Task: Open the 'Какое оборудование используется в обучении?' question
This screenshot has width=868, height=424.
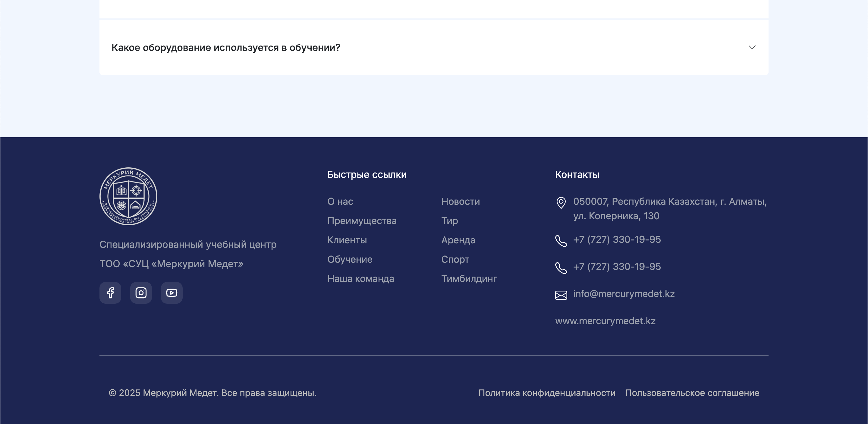Action: 226,48
